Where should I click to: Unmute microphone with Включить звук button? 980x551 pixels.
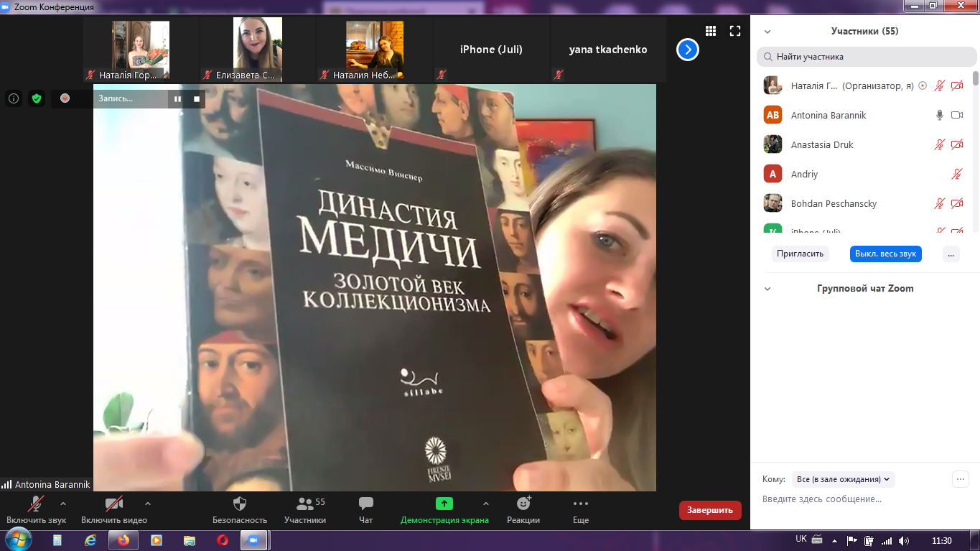[36, 509]
